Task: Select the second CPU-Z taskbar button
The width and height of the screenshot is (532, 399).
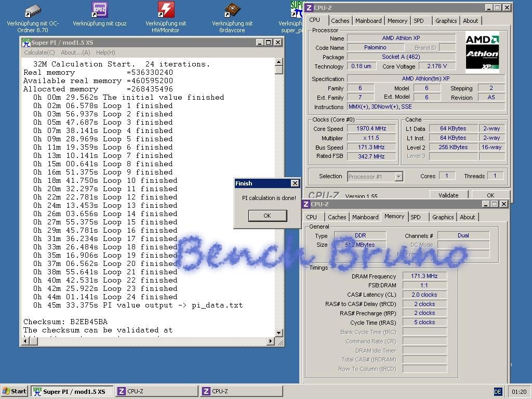Action: click(241, 391)
